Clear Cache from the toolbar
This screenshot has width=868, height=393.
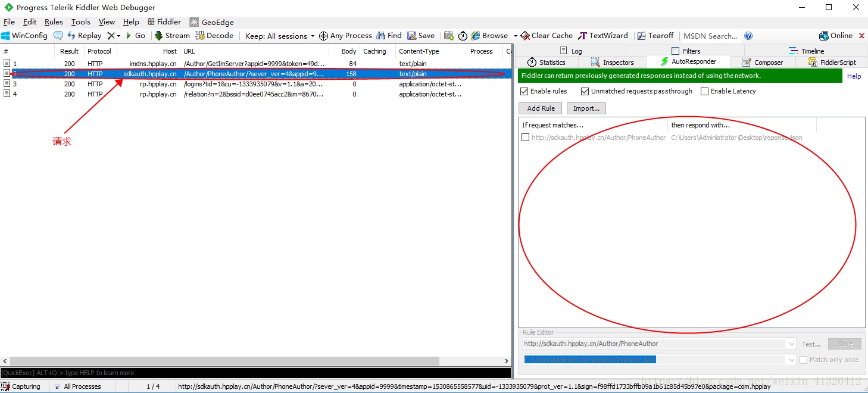[547, 36]
